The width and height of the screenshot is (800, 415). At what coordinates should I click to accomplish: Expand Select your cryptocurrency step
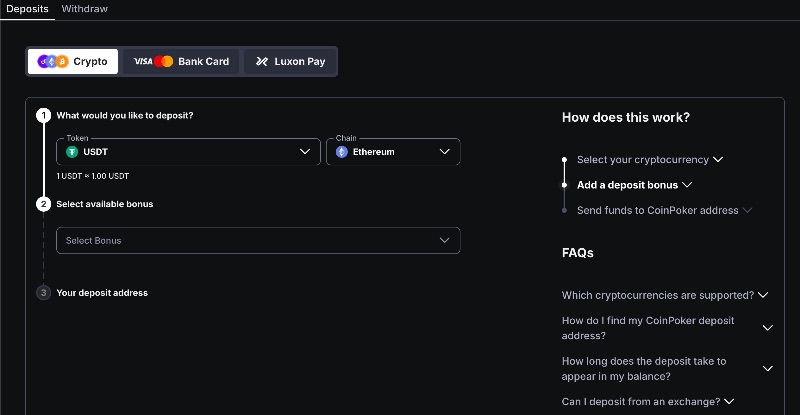point(650,160)
